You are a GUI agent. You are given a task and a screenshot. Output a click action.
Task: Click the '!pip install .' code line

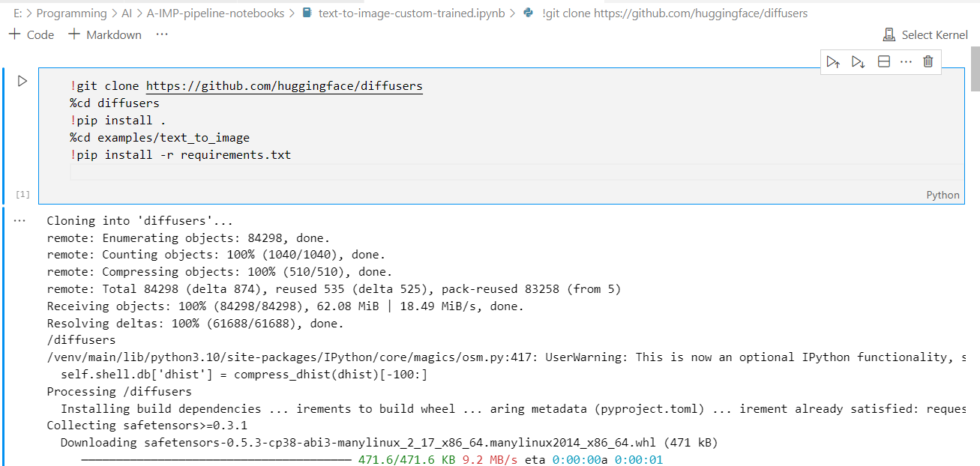pyautogui.click(x=118, y=121)
